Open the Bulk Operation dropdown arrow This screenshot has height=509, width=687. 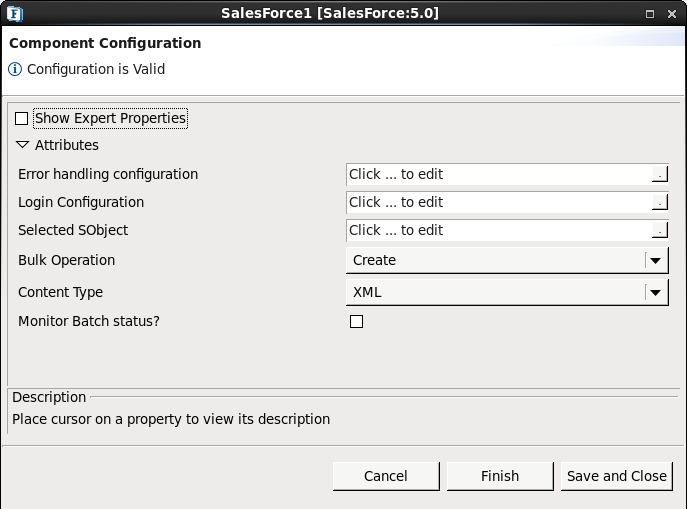pyautogui.click(x=655, y=261)
